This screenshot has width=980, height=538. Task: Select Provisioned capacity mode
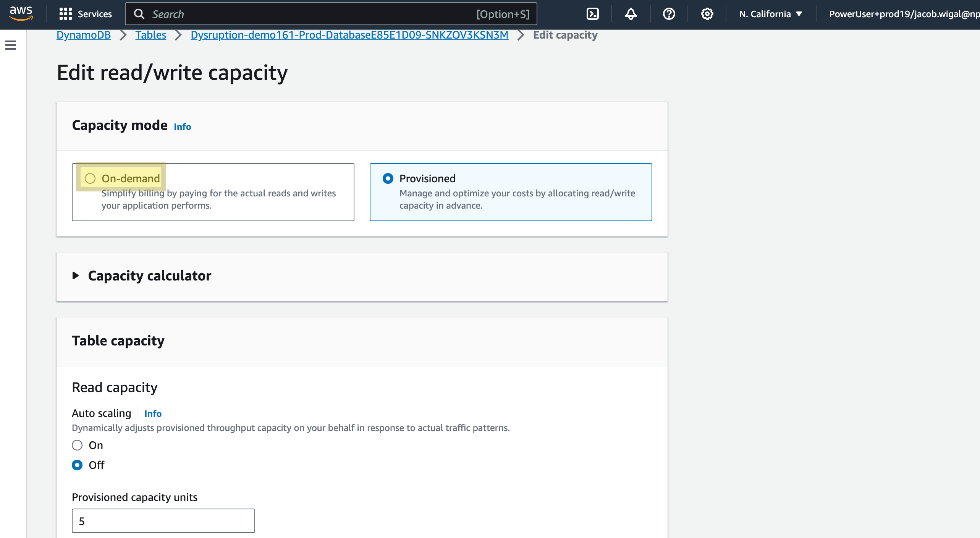388,178
